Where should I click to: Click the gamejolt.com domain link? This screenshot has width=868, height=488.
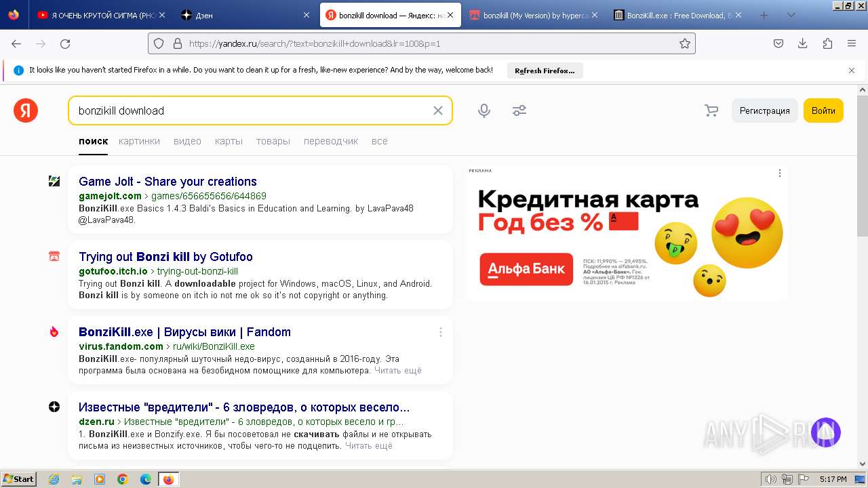click(110, 196)
